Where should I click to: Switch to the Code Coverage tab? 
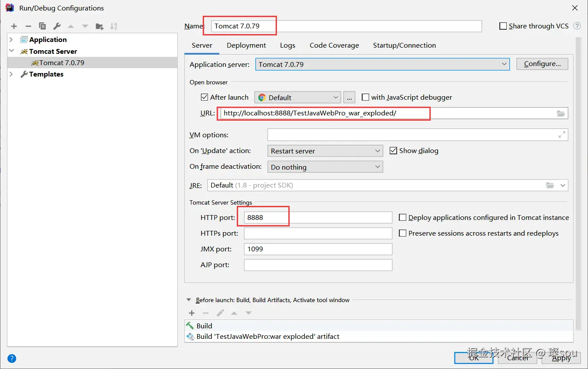click(x=334, y=45)
